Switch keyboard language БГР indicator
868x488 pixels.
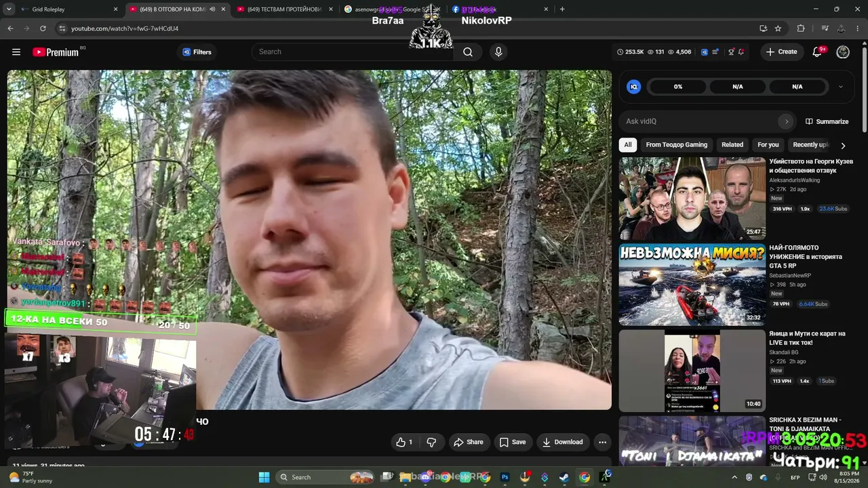795,477
